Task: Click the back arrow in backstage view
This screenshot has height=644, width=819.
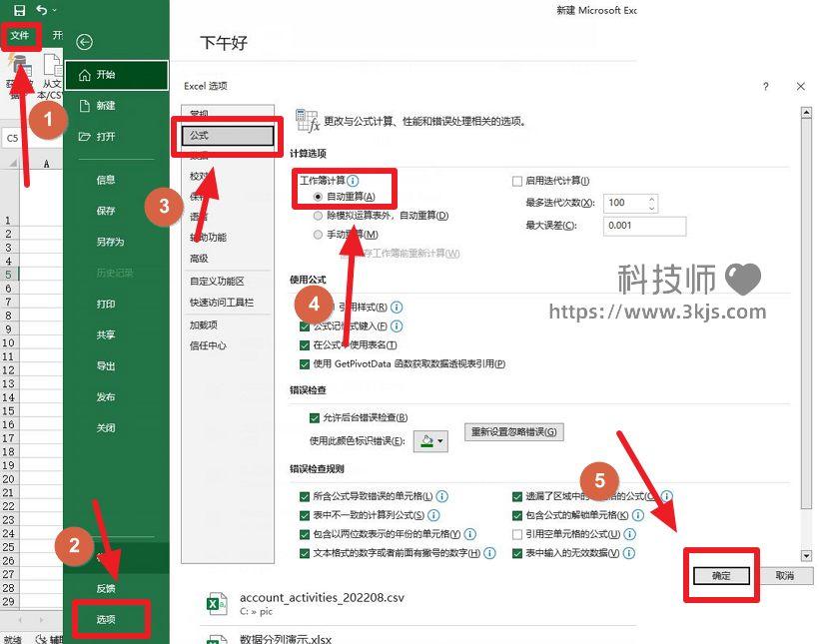Action: 84,42
